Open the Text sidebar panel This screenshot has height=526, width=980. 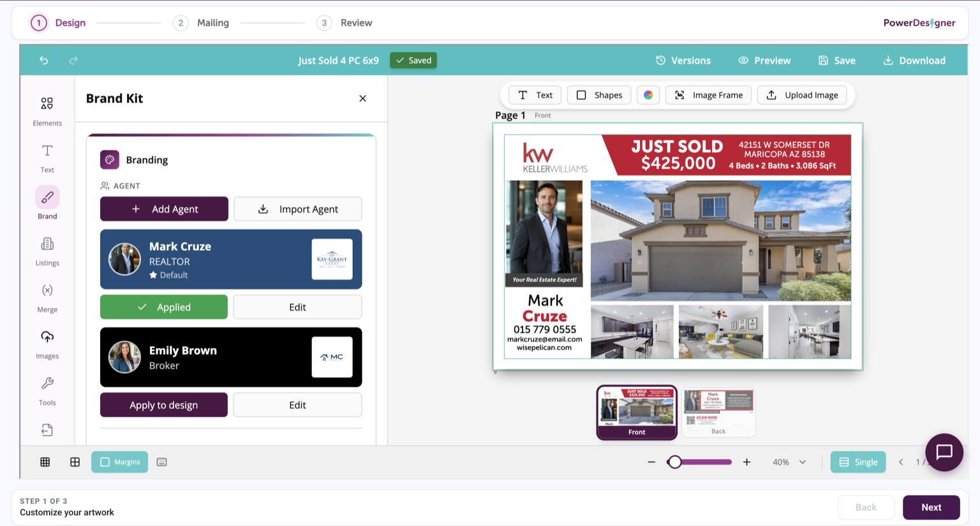[x=47, y=158]
